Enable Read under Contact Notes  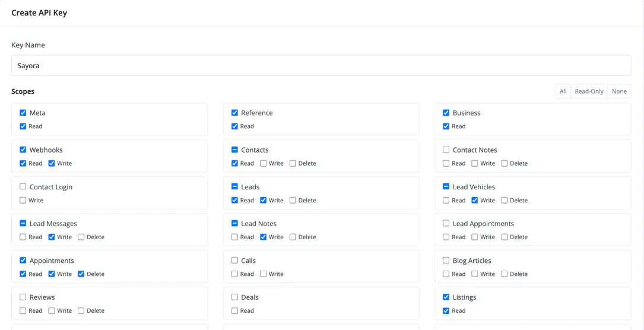click(x=446, y=163)
